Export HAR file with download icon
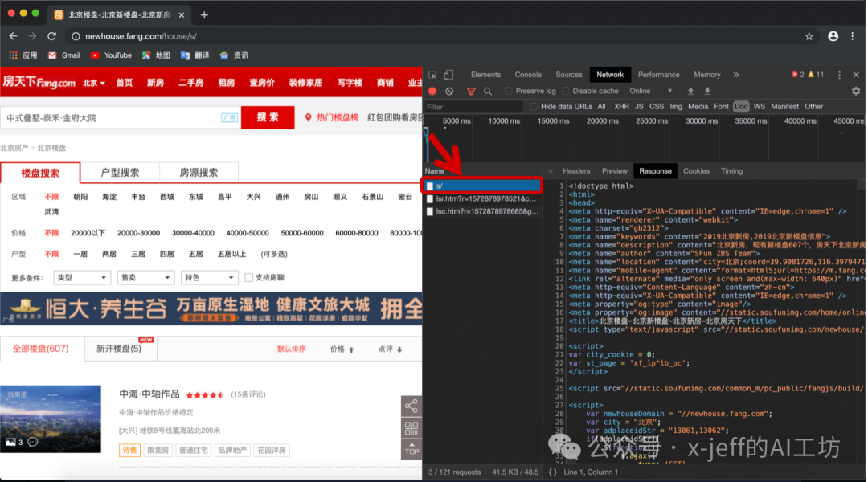This screenshot has width=868, height=482. (707, 91)
